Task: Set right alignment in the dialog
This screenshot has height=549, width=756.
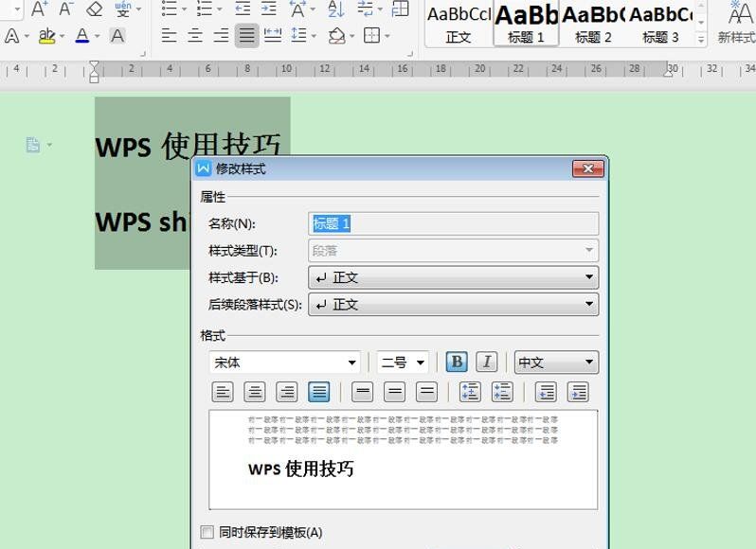Action: 286,392
